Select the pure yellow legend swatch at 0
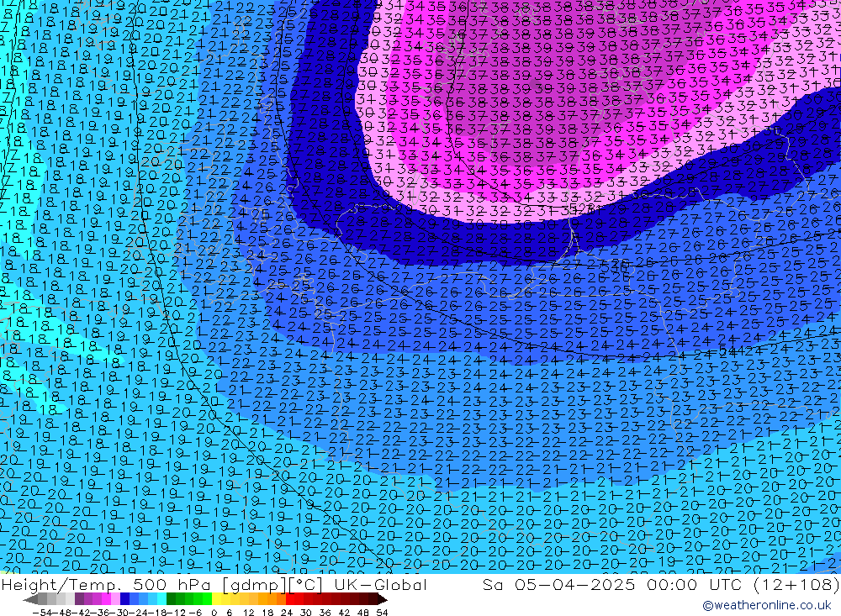This screenshot has width=841, height=616. (x=216, y=599)
